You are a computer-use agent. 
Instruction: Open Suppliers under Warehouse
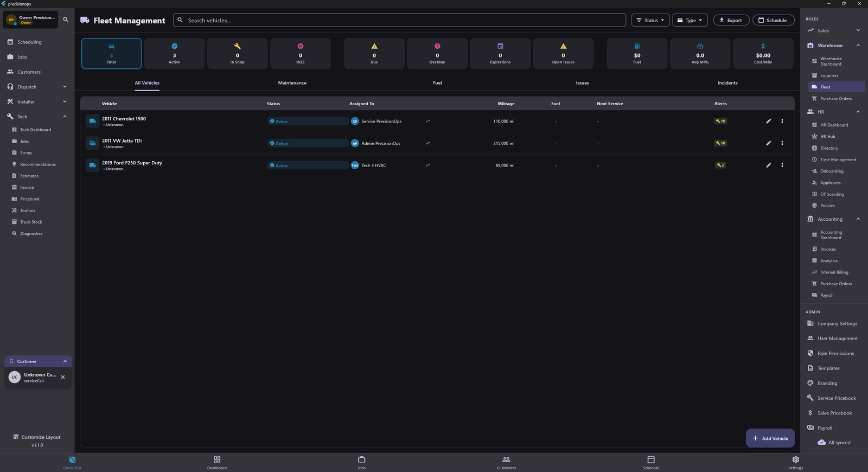coord(829,75)
